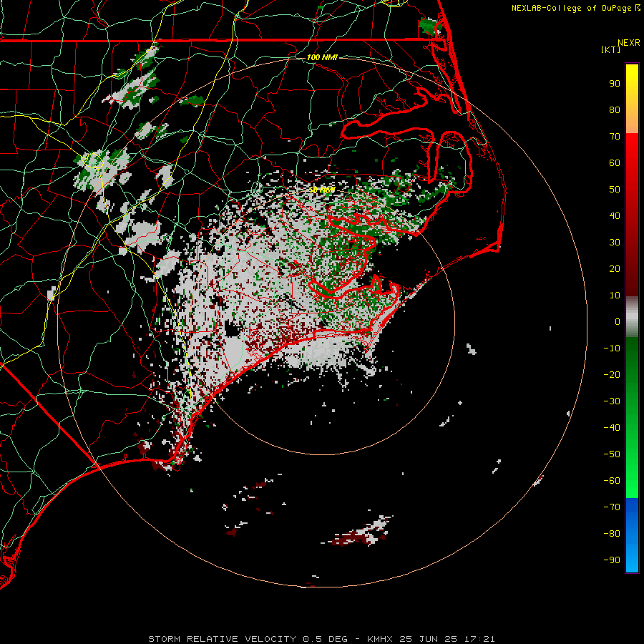Click the NEXR label above the scale
This screenshot has width=644, height=644.
coord(629,43)
